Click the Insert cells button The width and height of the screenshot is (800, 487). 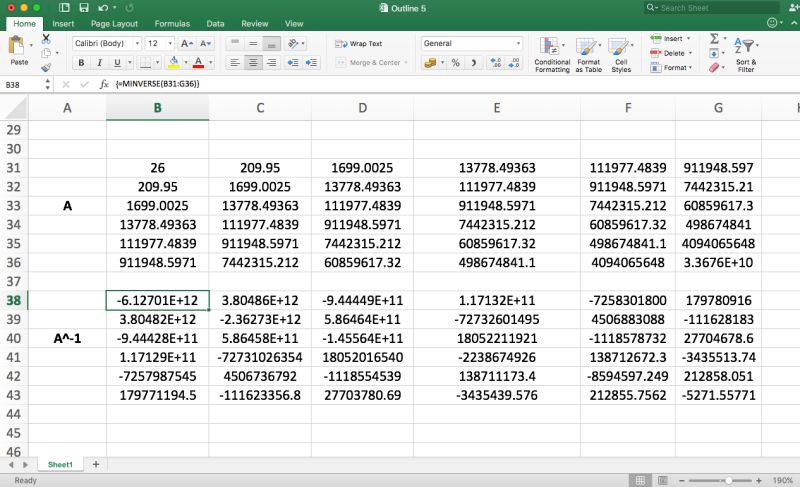[670, 39]
